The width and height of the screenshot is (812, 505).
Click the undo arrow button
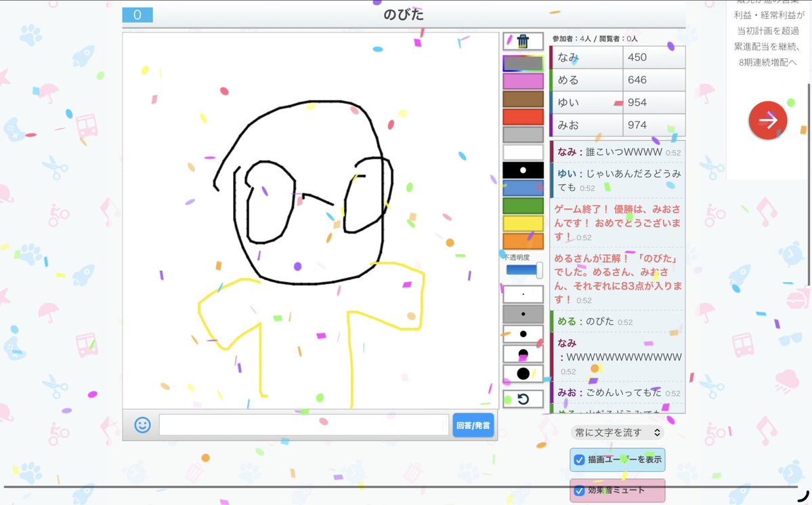(523, 399)
